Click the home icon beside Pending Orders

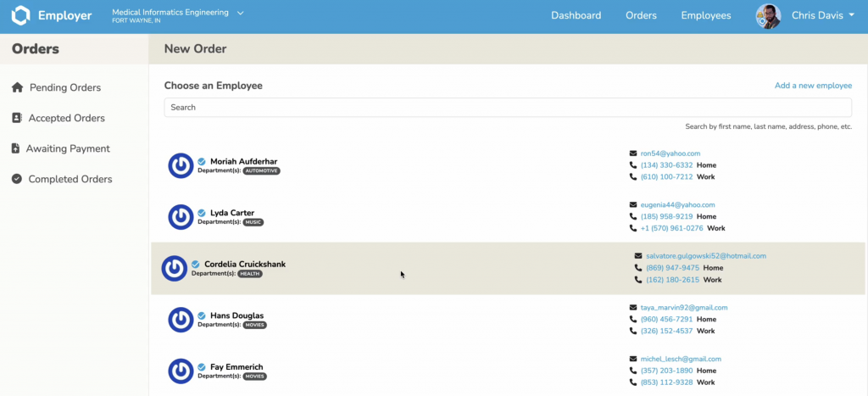point(17,87)
